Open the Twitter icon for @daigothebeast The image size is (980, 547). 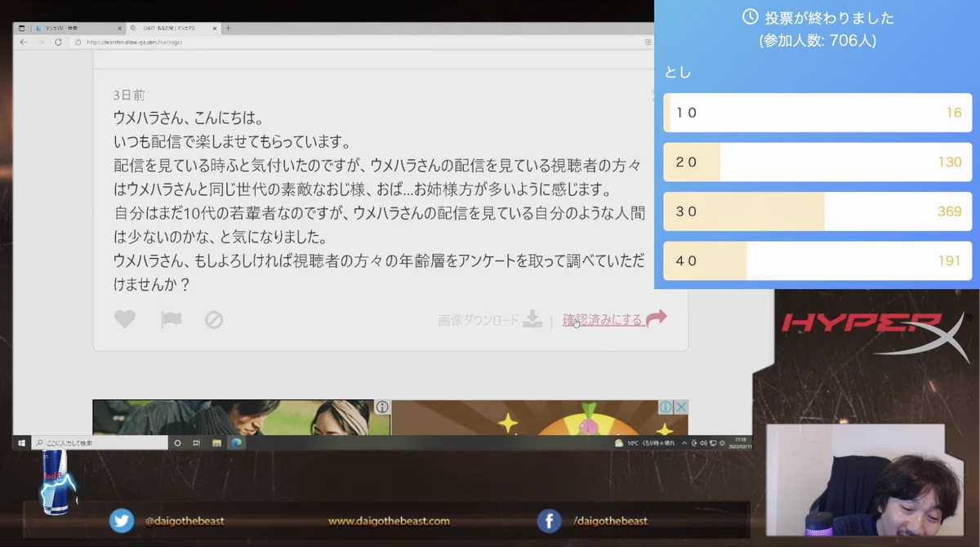pyautogui.click(x=122, y=521)
